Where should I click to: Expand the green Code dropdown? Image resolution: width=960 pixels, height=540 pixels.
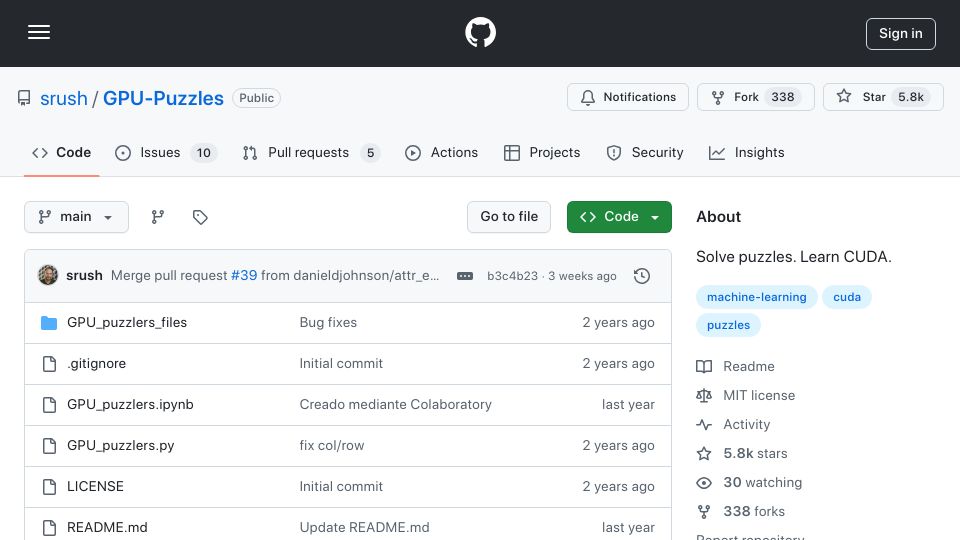(619, 217)
